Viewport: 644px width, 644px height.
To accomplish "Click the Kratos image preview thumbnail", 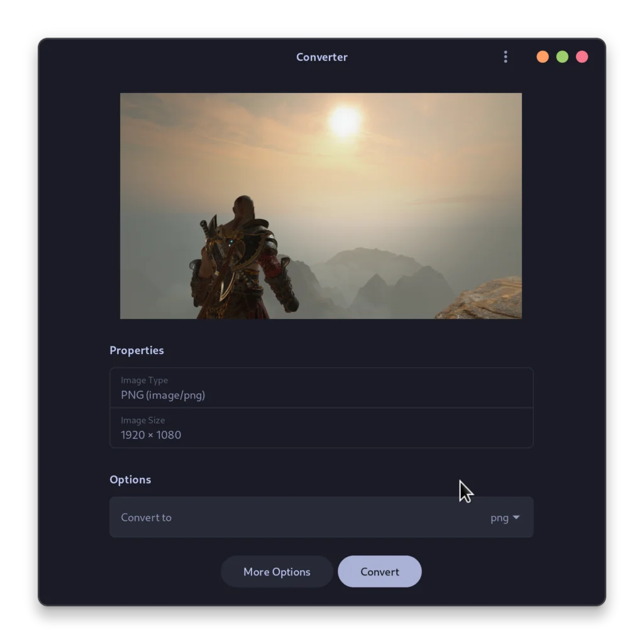I will point(321,205).
